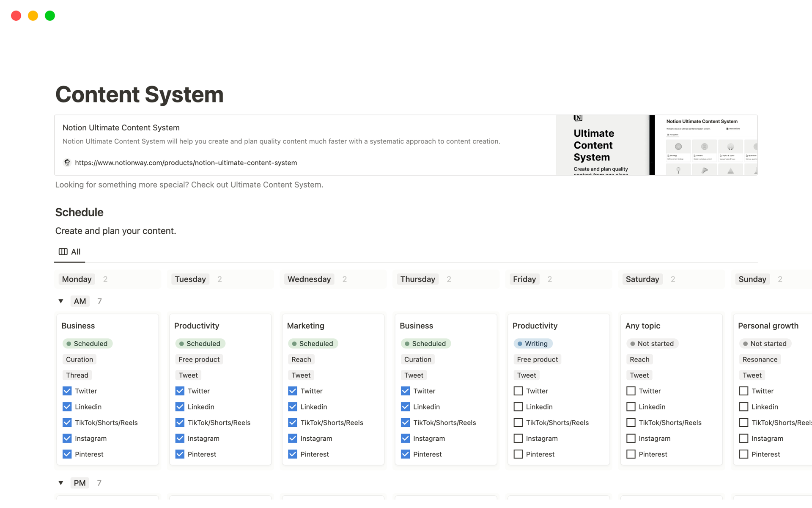The height and width of the screenshot is (508, 812).
Task: Click the Notion logo in the bookmark preview
Action: [578, 118]
